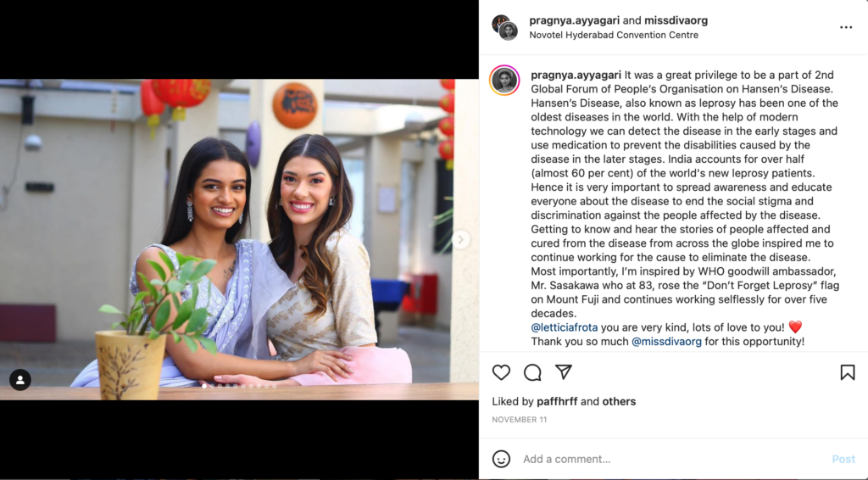Open the emoji picker smiley icon
Screen dimensions: 868x480
click(x=502, y=459)
